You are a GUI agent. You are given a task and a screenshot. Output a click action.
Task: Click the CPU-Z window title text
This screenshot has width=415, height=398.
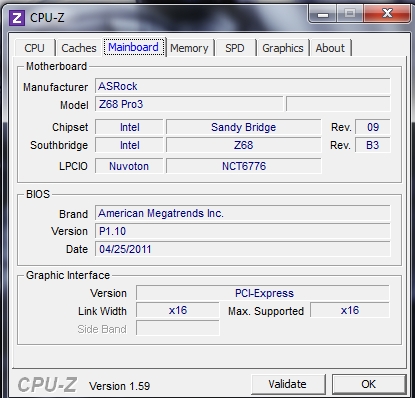point(47,18)
